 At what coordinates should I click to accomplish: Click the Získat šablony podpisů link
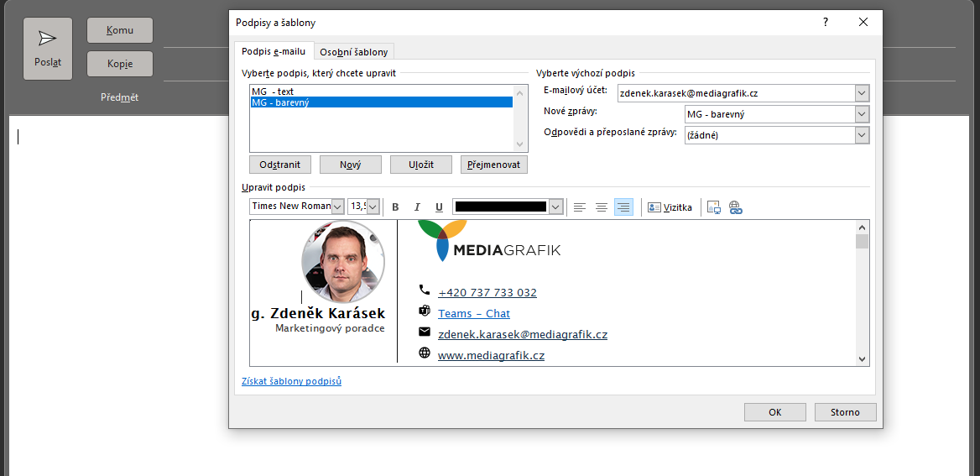291,381
